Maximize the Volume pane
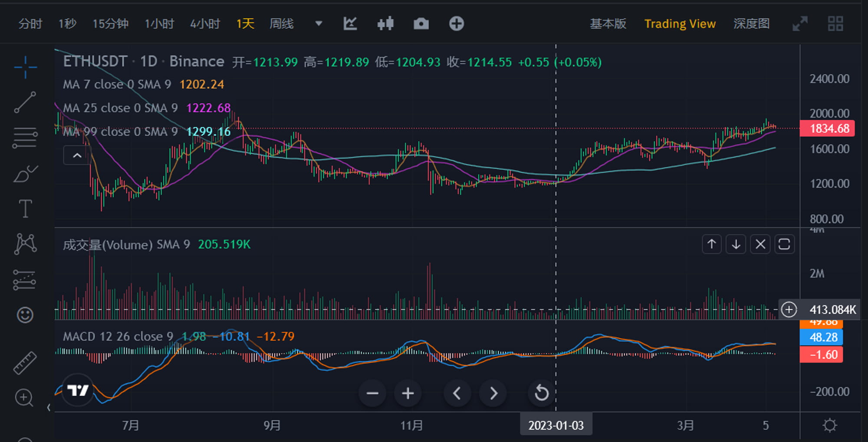The width and height of the screenshot is (868, 442). [x=785, y=244]
